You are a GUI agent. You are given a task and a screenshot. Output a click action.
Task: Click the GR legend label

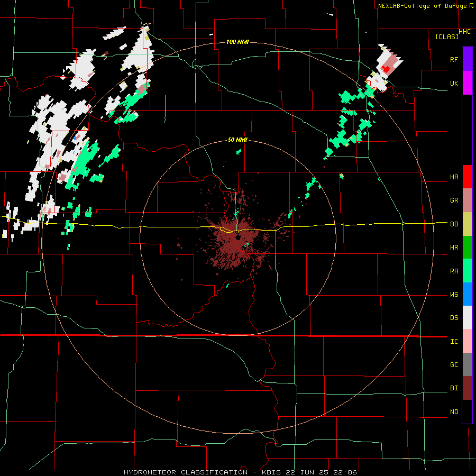(454, 200)
